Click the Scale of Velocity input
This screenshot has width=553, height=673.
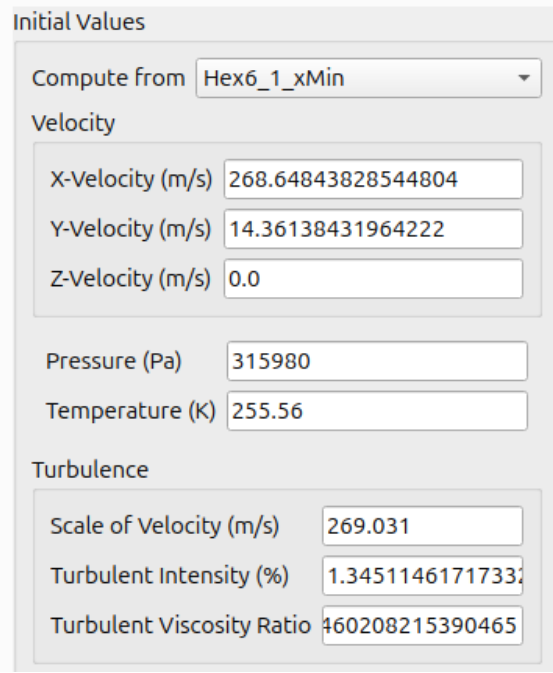422,526
